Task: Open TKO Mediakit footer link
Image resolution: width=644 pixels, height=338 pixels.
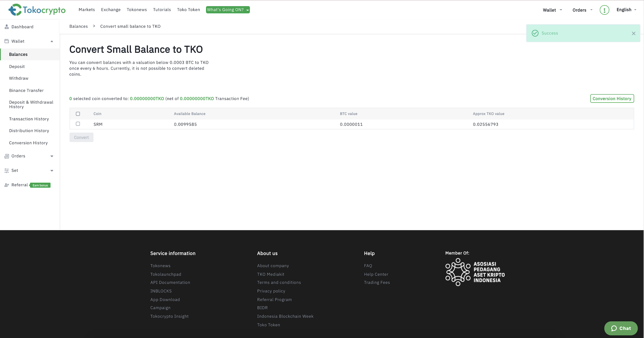Action: 271,274
